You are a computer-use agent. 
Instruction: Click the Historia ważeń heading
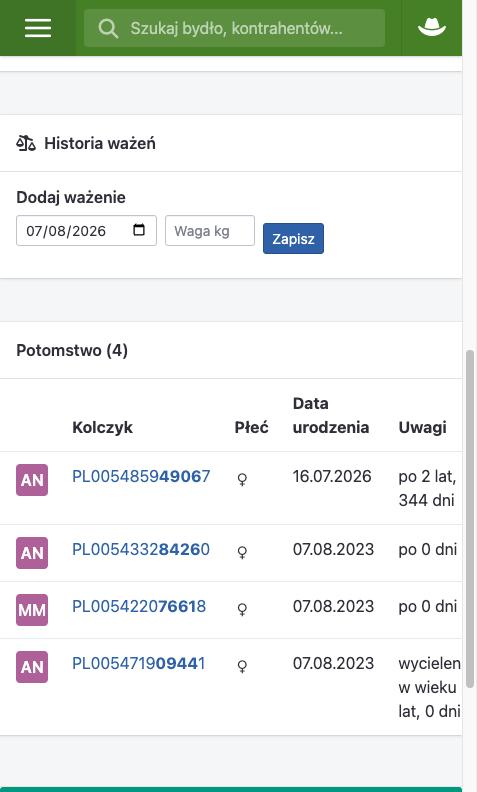point(100,143)
